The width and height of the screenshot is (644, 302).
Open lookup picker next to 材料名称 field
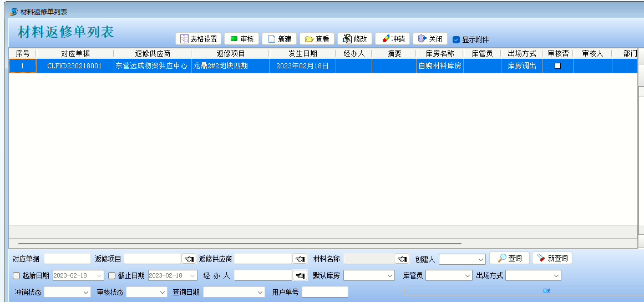point(402,259)
